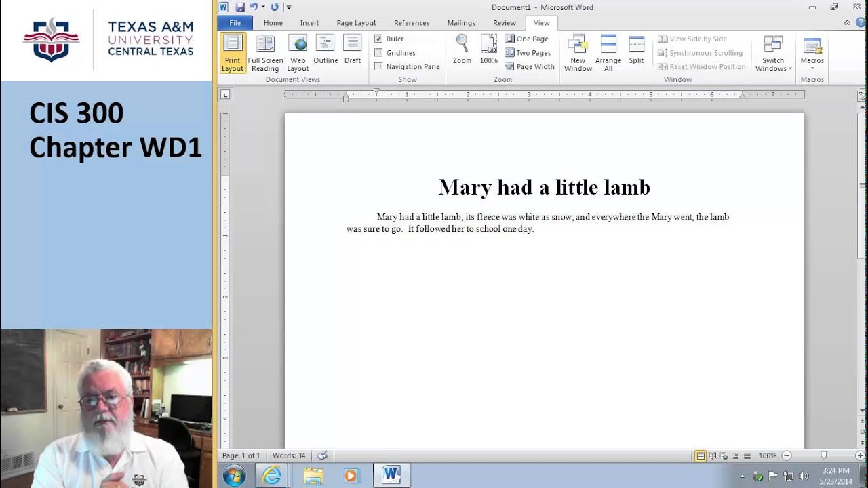Select Web Layout view in status bar
Screen dimensions: 868x488
(x=724, y=456)
